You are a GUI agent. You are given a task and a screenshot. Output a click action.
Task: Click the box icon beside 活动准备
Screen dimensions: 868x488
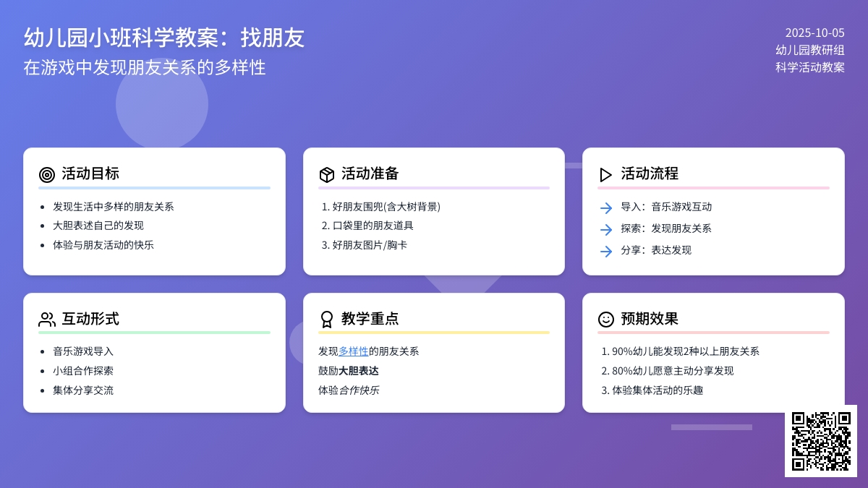(x=327, y=174)
